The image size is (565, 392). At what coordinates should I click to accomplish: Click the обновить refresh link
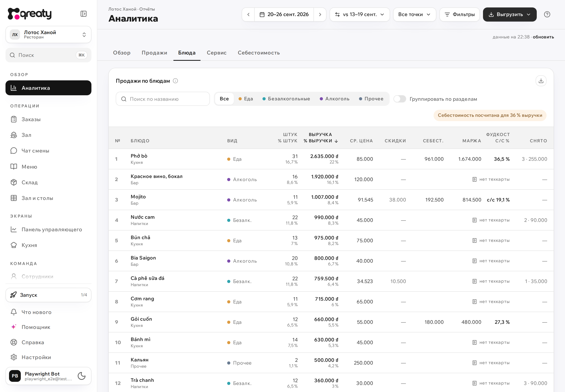543,37
